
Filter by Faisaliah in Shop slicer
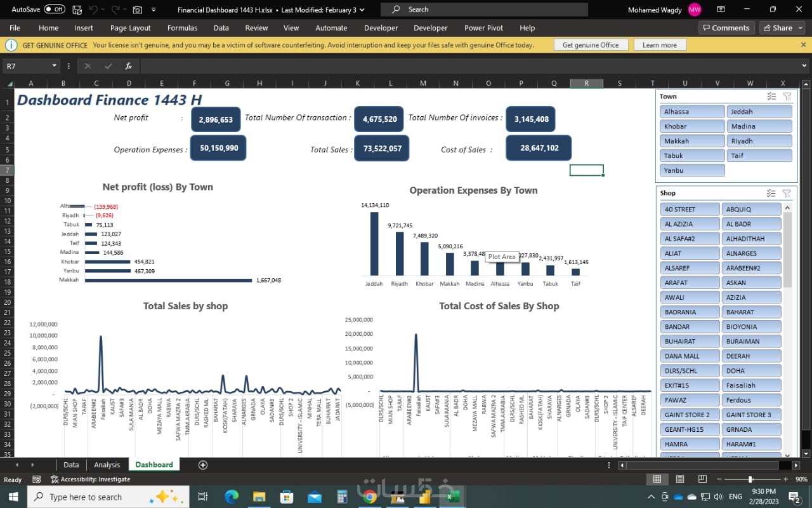tap(752, 385)
